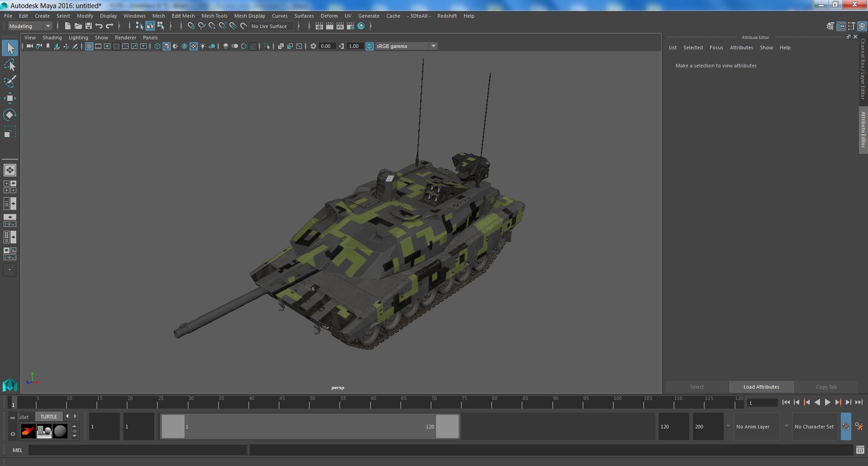
Task: Open a scene with folder icon
Action: 78,26
